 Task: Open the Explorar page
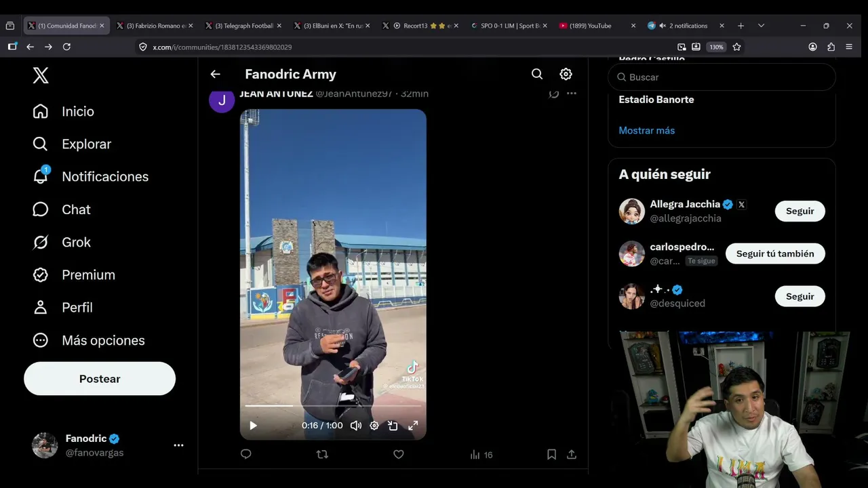point(72,144)
